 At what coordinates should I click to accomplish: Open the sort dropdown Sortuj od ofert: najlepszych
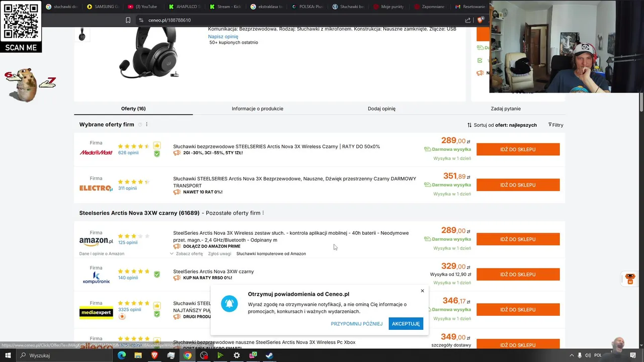click(x=502, y=125)
